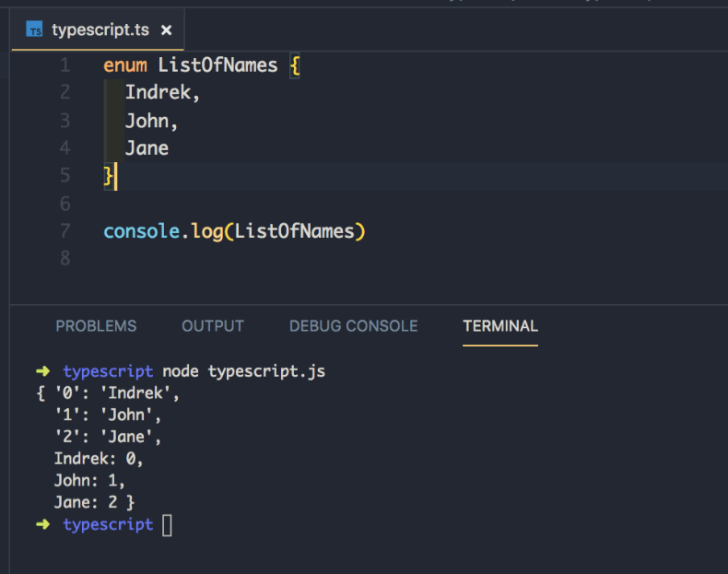This screenshot has height=574, width=728.
Task: Click line number 1 in the gutter
Action: tap(65, 65)
